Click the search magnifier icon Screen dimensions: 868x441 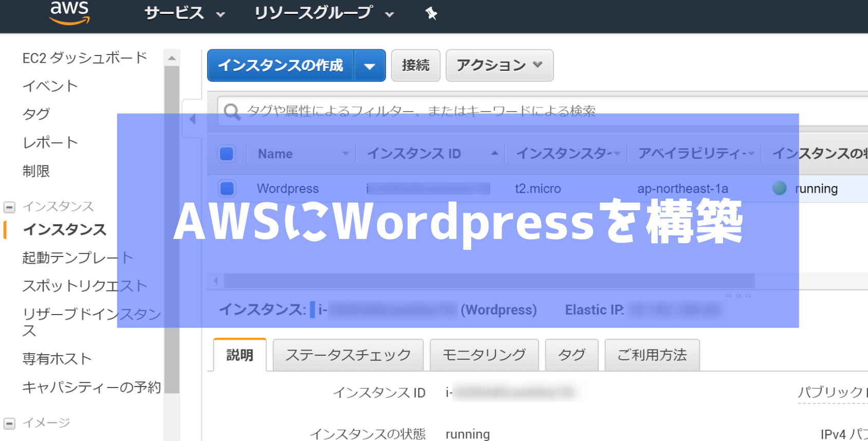coord(232,112)
